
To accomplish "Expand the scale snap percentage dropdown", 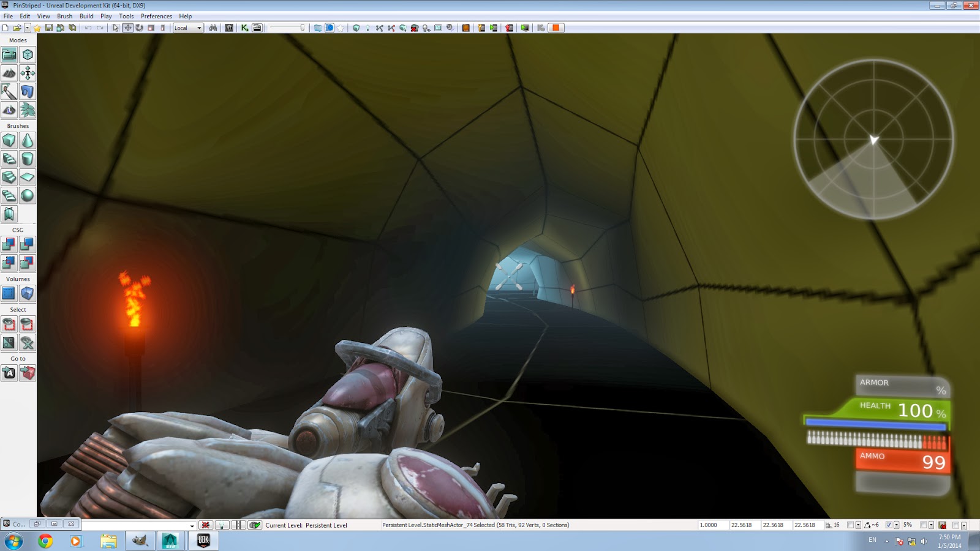I will pos(931,525).
